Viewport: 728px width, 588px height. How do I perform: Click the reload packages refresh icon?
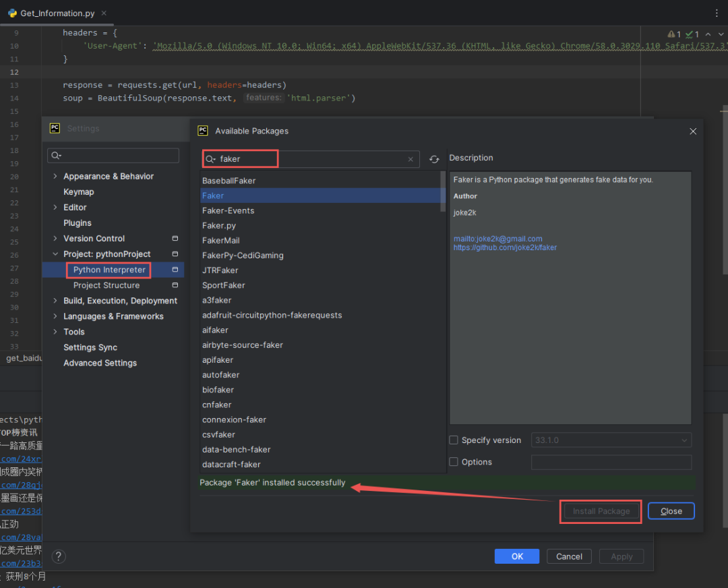coord(434,159)
